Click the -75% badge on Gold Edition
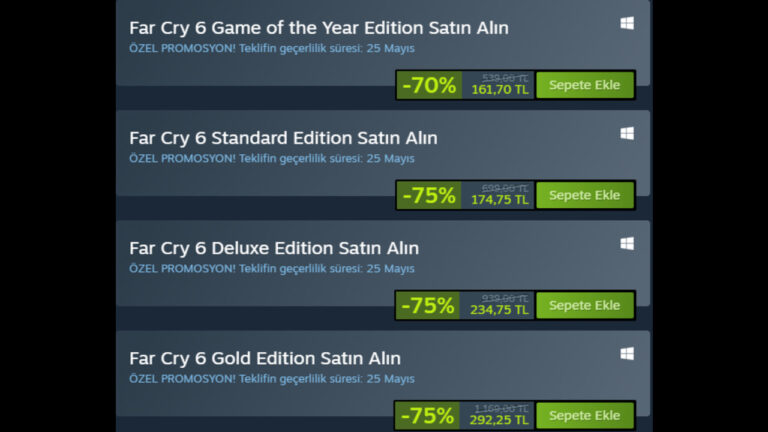The height and width of the screenshot is (432, 768). coord(428,415)
